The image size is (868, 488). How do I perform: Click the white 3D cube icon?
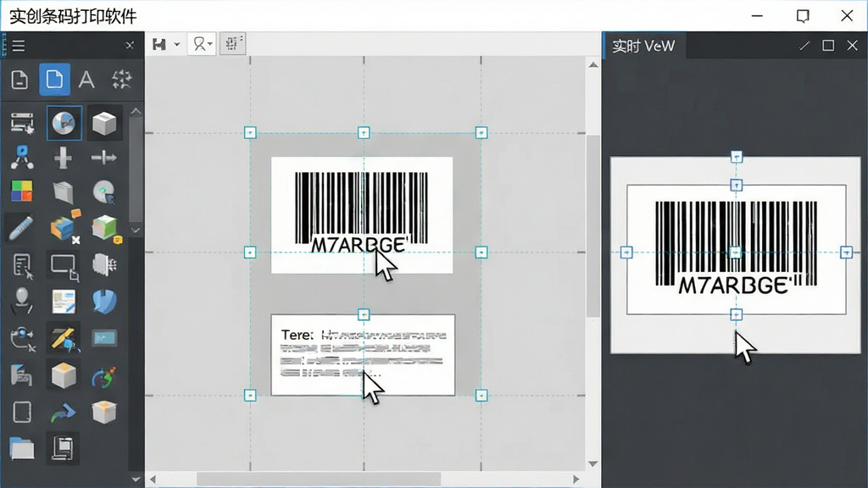tap(104, 122)
